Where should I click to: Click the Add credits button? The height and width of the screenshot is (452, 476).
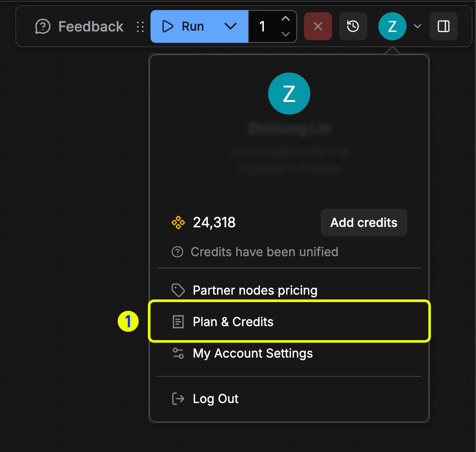[364, 223]
